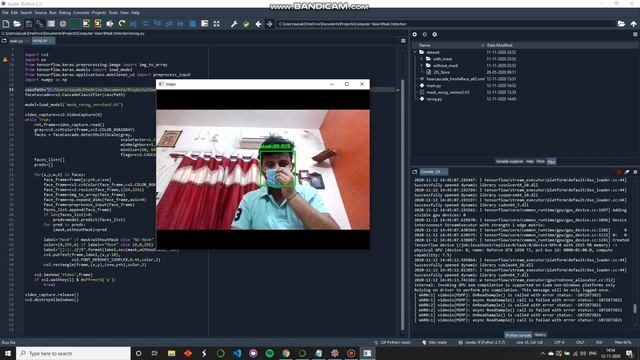Open a file via the folder toolbar icon
The height and width of the screenshot is (360, 640).
point(17,24)
